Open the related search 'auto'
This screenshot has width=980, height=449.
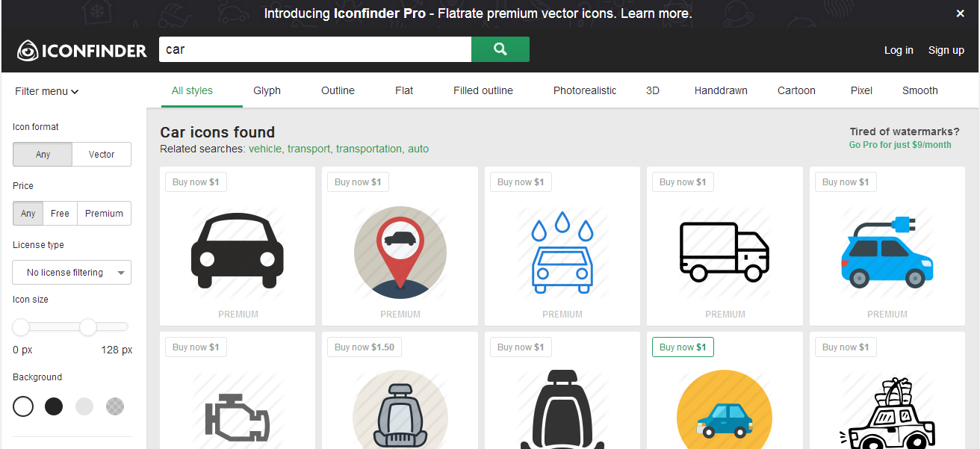coord(418,149)
